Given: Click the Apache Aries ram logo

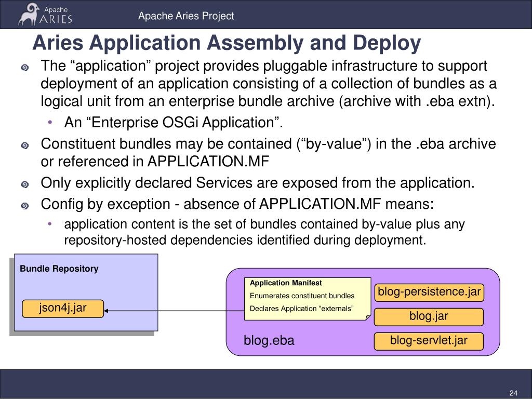Looking at the screenshot, I should click(45, 14).
